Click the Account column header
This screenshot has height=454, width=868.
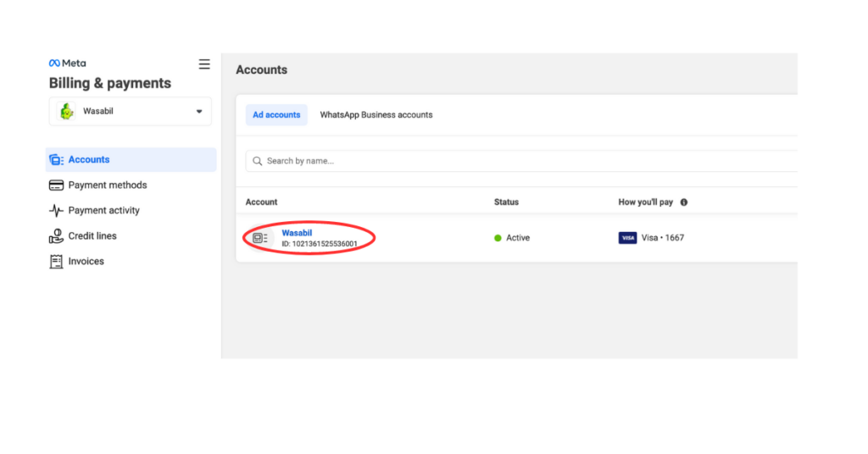(261, 202)
